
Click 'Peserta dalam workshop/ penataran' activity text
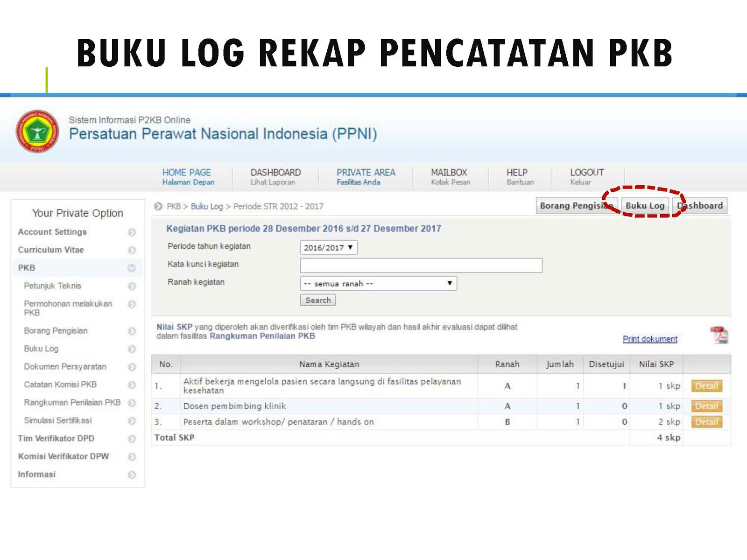279,422
